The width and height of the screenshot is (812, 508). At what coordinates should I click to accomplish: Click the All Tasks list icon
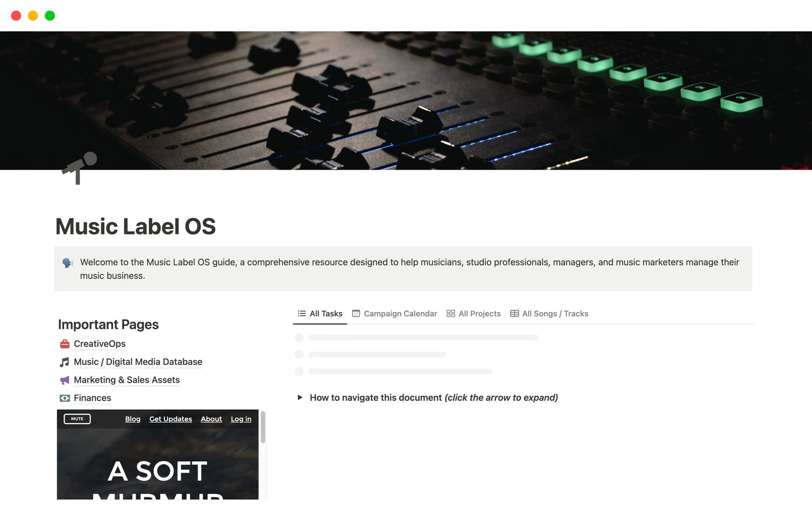pos(301,313)
